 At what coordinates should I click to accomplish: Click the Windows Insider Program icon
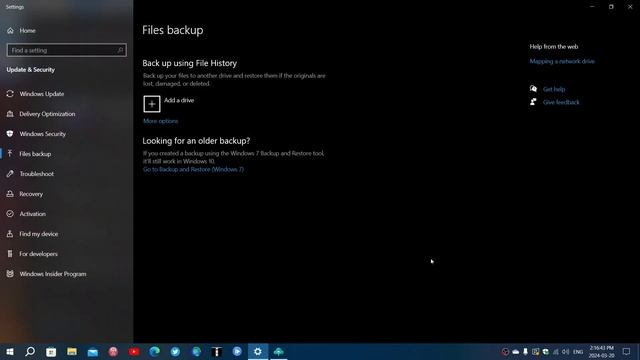point(10,274)
